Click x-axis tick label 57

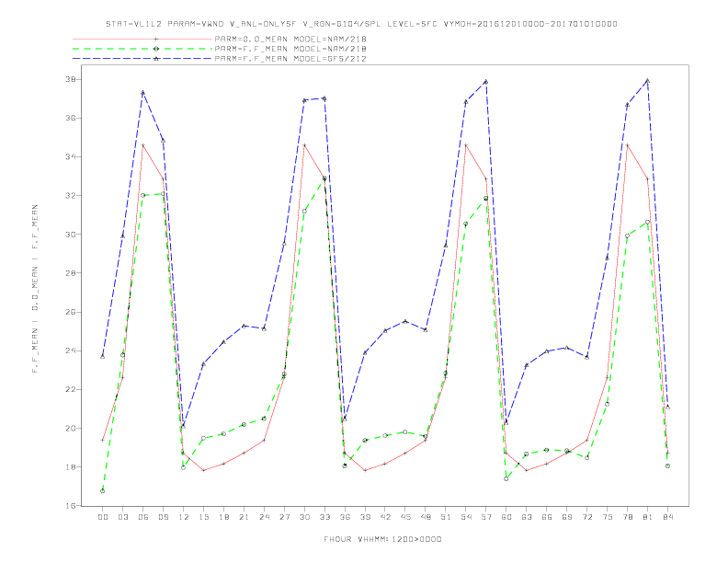[x=486, y=517]
